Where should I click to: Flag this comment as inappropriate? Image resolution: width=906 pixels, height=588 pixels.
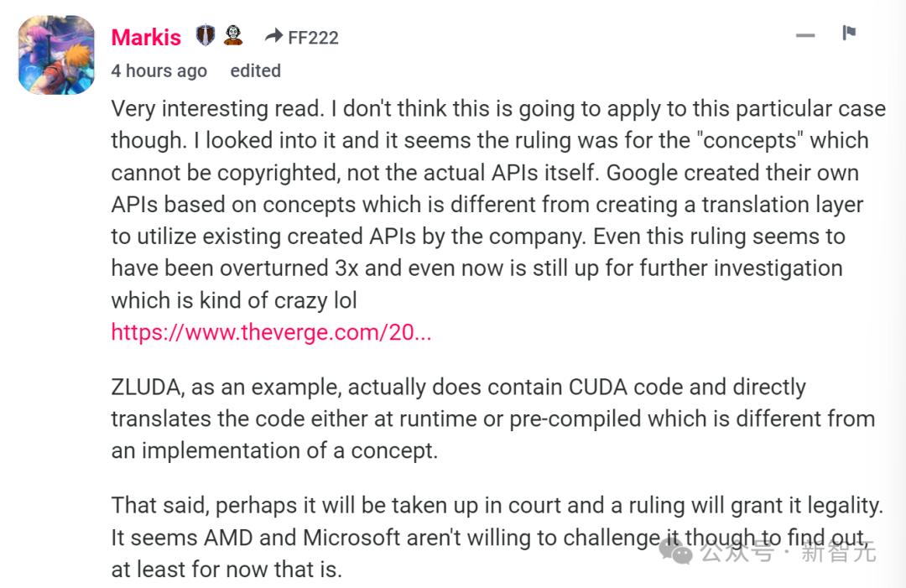(x=848, y=33)
